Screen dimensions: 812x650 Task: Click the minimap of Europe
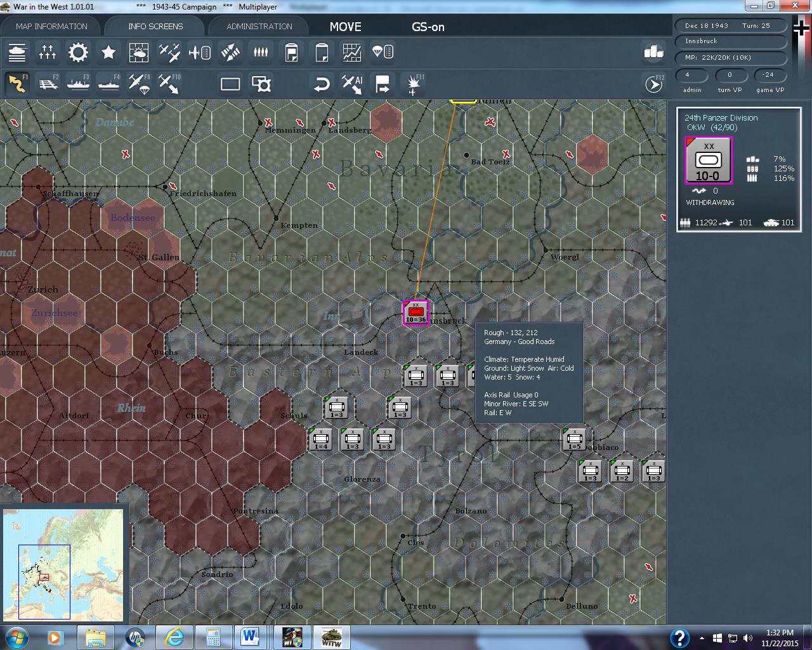click(63, 565)
